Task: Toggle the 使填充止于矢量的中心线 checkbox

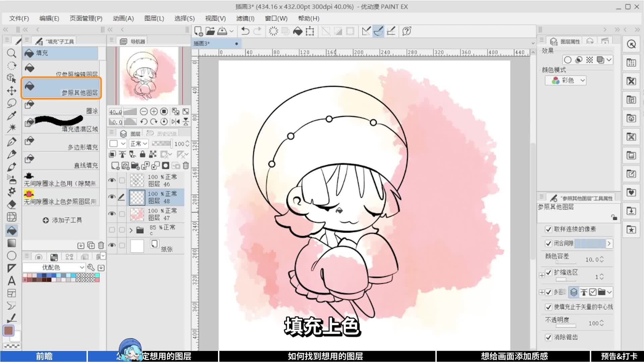Action: (548, 307)
